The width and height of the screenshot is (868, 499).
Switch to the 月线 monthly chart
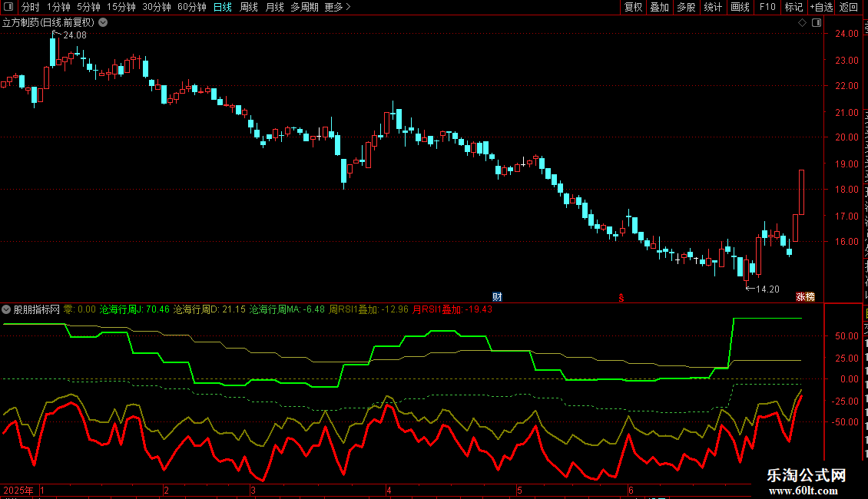tap(274, 7)
